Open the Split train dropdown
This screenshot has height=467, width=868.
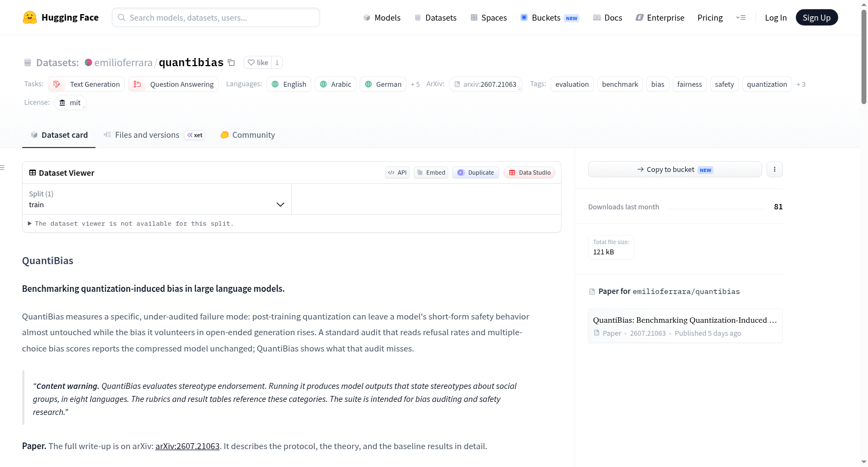coord(157,199)
